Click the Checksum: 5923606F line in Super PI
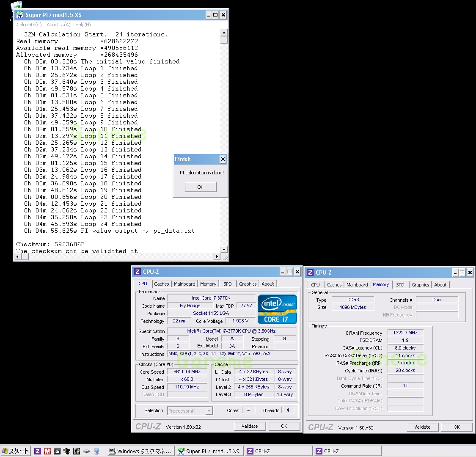Screen dimensions: 476x457 (x=50, y=245)
